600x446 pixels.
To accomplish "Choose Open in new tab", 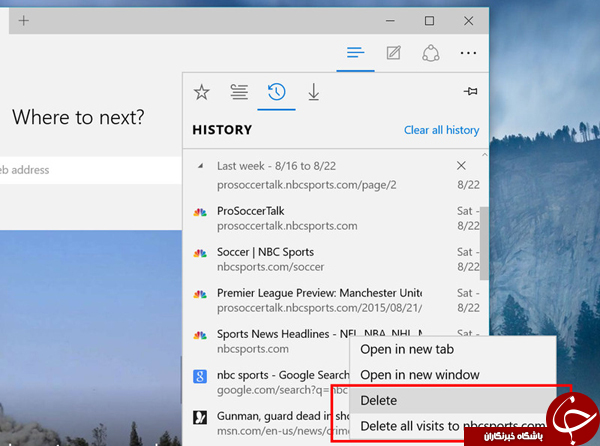I will [453, 349].
